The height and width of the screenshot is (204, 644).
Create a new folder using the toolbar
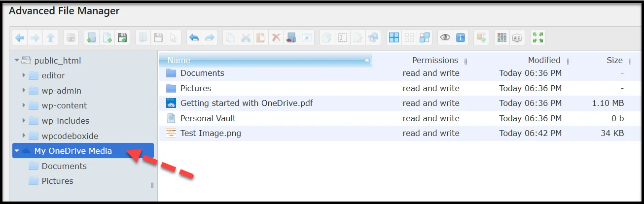(x=92, y=37)
